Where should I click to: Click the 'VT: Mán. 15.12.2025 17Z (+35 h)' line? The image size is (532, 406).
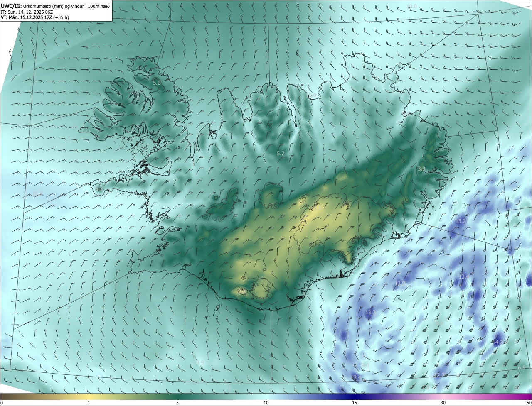[35, 17]
